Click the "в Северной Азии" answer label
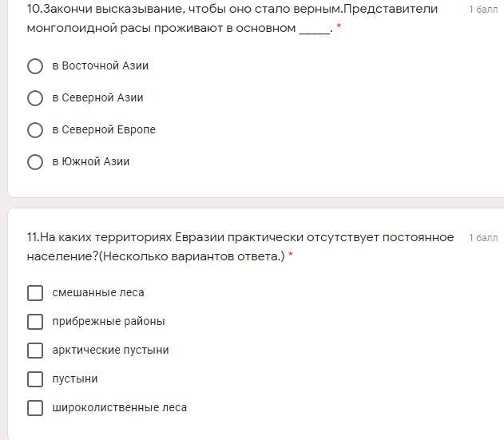 click(x=97, y=98)
